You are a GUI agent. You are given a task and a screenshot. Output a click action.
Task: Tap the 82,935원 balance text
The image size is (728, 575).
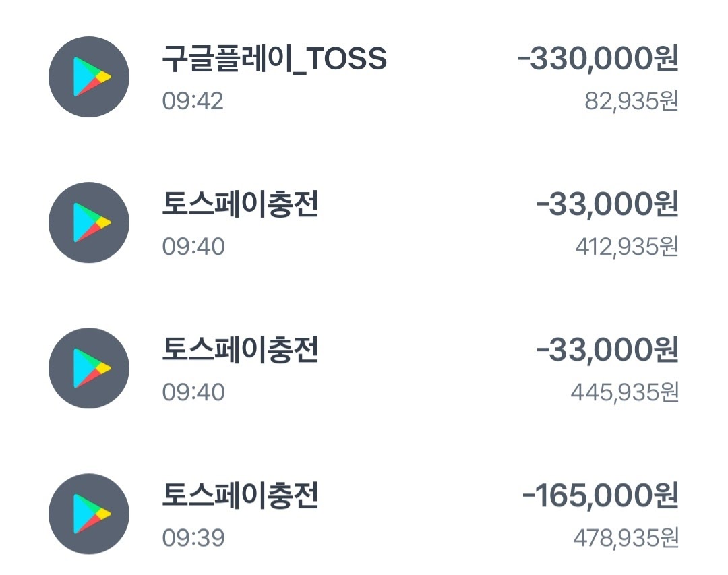coord(631,102)
